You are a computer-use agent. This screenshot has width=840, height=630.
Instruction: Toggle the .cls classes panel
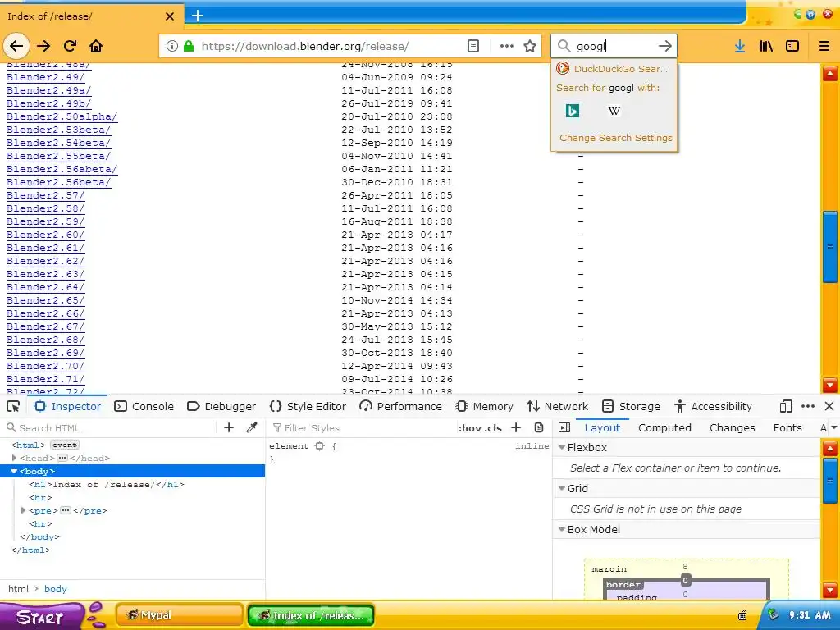pos(492,428)
